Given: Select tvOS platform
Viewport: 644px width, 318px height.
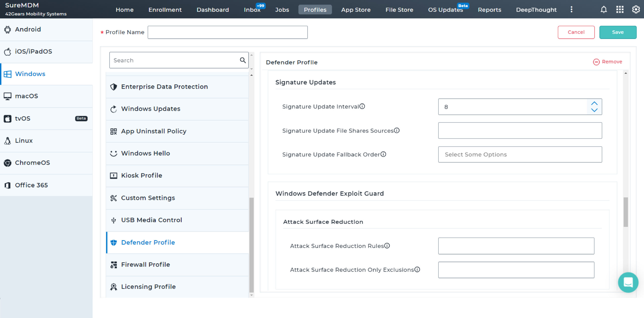Looking at the screenshot, I should click(46, 119).
